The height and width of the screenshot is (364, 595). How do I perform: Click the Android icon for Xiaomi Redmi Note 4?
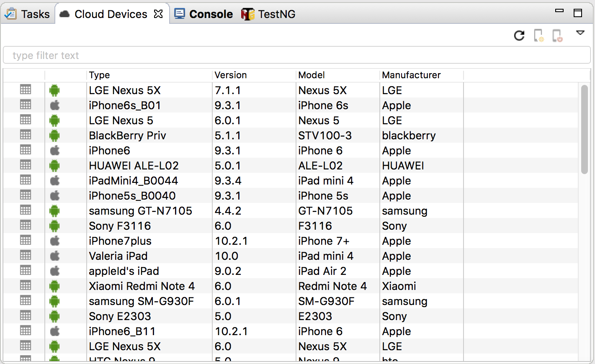tap(54, 286)
